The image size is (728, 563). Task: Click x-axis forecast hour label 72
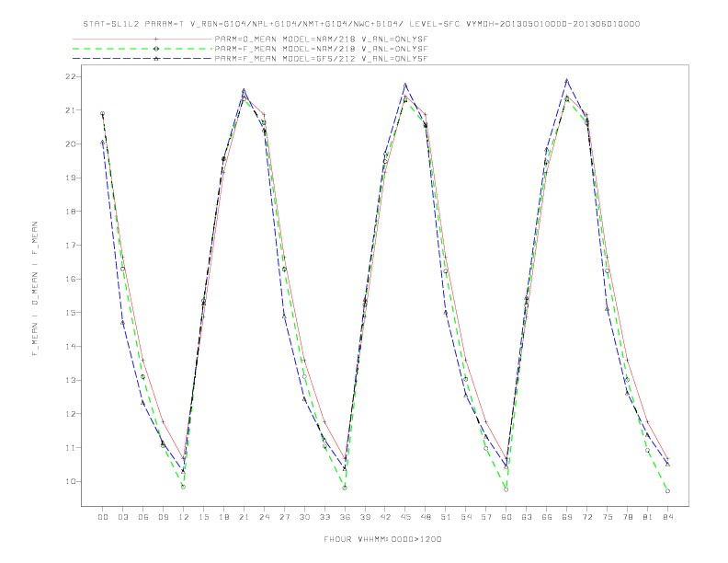pyautogui.click(x=586, y=517)
